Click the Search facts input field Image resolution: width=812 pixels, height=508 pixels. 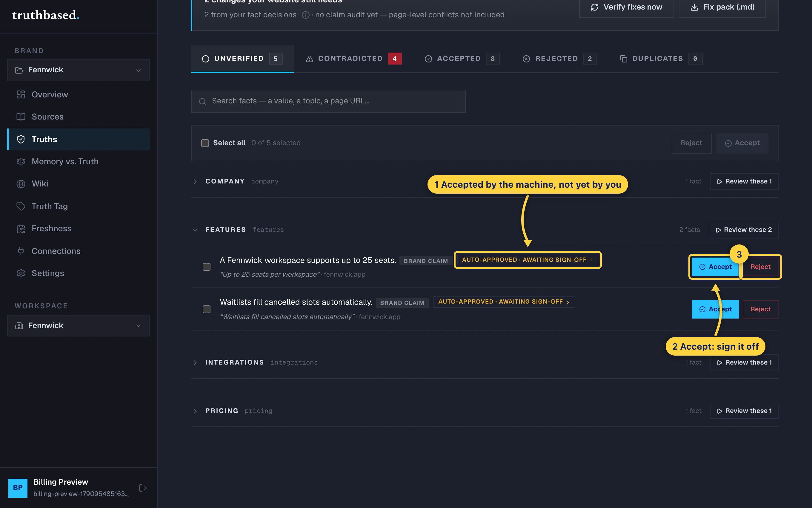(328, 101)
